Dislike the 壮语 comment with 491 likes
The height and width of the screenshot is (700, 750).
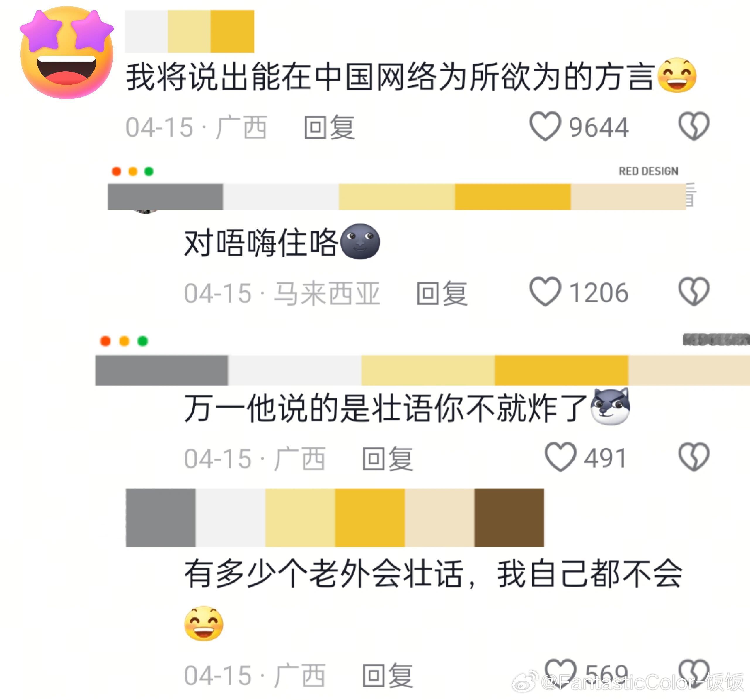coord(694,457)
